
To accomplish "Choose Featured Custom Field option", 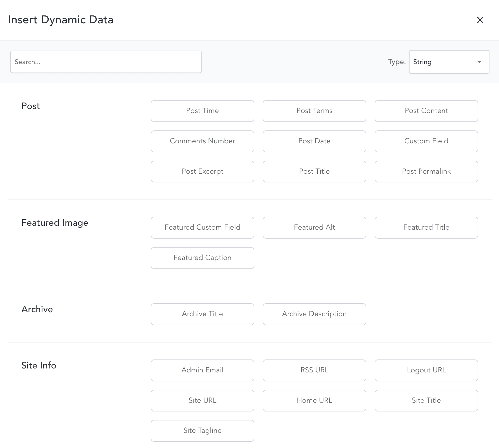I will (202, 227).
